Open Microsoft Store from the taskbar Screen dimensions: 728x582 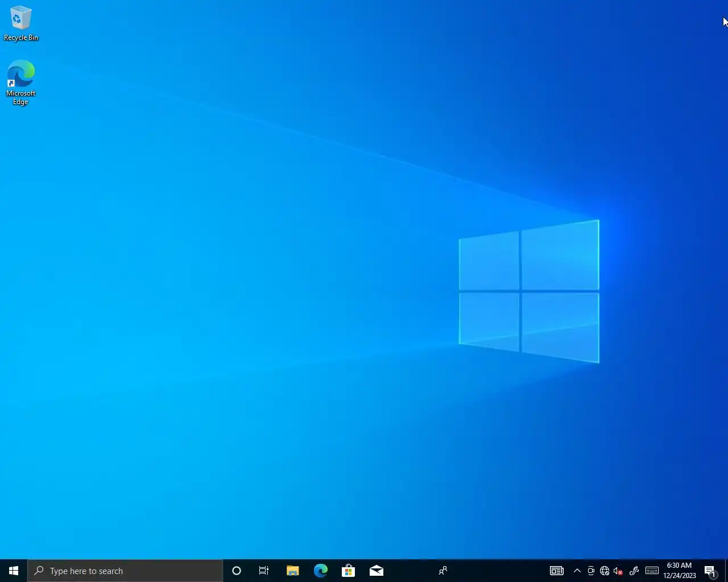348,571
